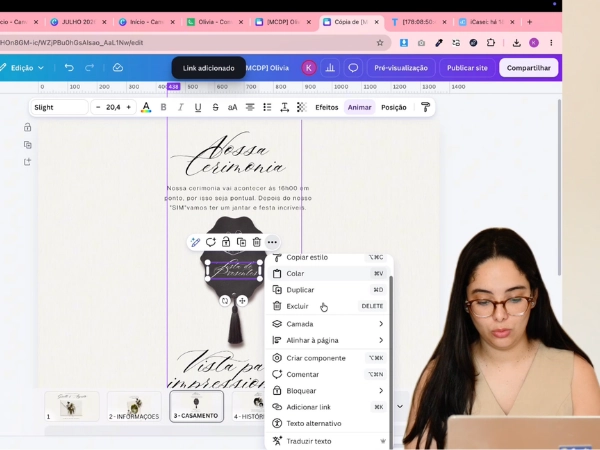Image resolution: width=600 pixels, height=450 pixels.
Task: Toggle strikethrough formatting
Action: point(215,108)
